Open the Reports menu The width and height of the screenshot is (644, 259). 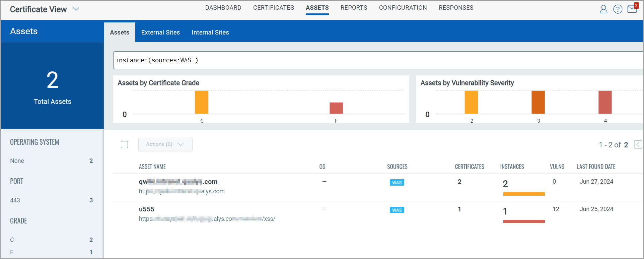click(x=354, y=8)
